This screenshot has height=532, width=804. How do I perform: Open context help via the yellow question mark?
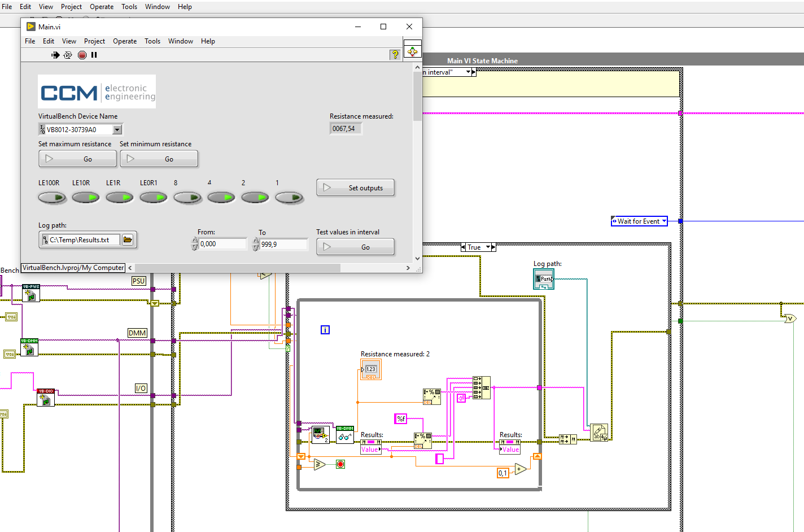[395, 55]
